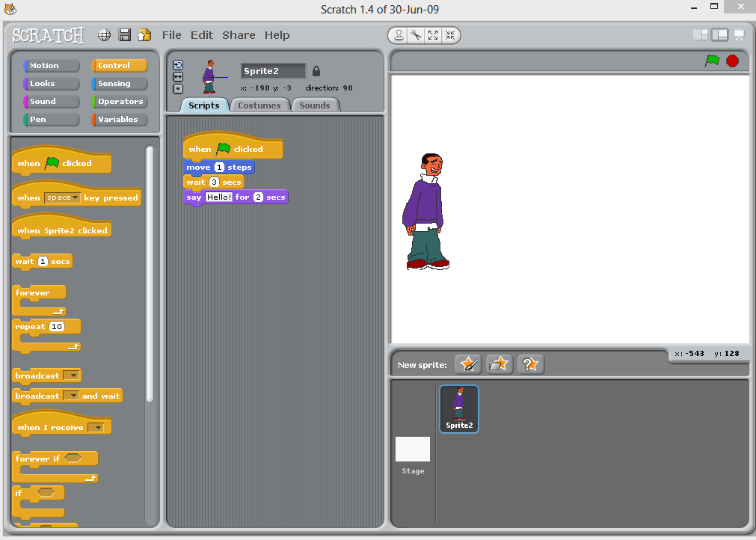Click say block seconds value 2

click(x=258, y=197)
